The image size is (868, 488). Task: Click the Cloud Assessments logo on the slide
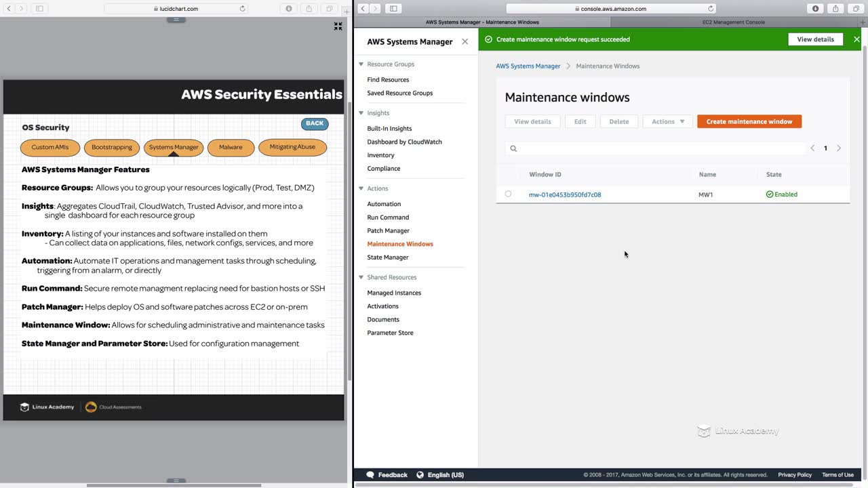(113, 407)
